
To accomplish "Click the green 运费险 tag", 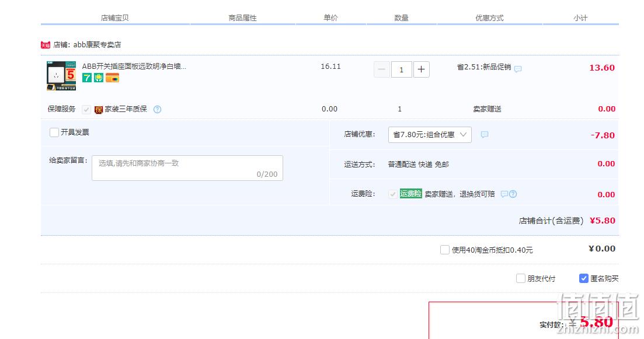I will pos(410,194).
